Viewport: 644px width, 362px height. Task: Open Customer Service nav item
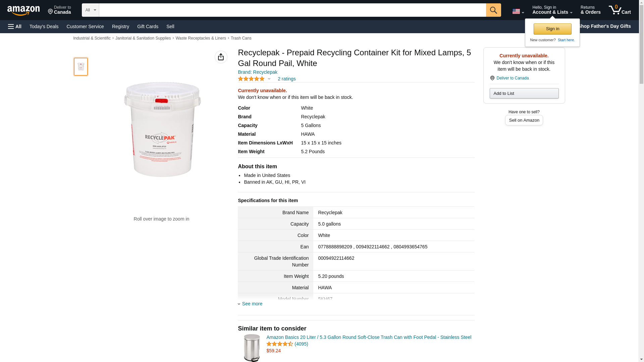85,26
